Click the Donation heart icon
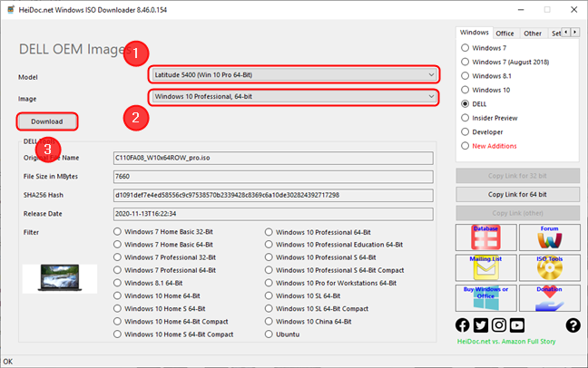The width and height of the screenshot is (588, 368). (549, 298)
